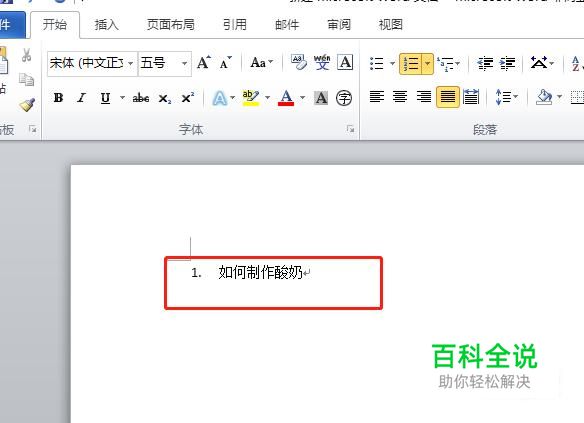The width and height of the screenshot is (584, 423).
Task: Open the underline style dropdown arrow
Action: click(122, 98)
